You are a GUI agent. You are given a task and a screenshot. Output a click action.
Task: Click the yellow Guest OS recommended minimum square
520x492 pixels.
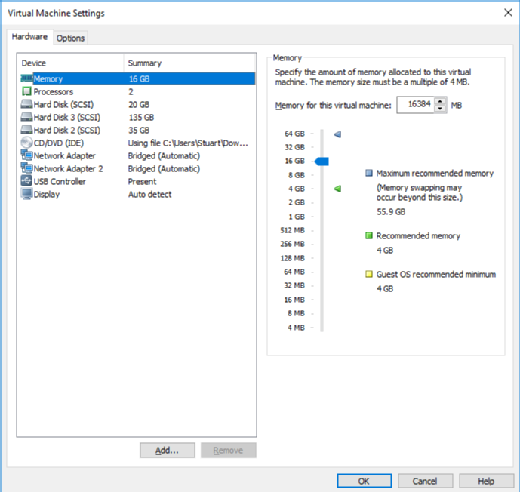coord(369,274)
